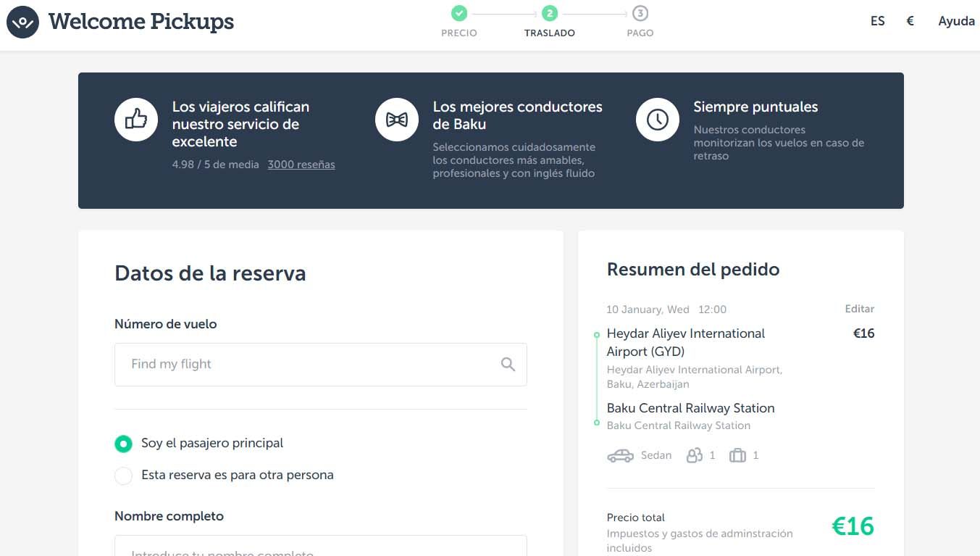
Task: Click the 10 January, Wed date
Action: pyautogui.click(x=648, y=310)
